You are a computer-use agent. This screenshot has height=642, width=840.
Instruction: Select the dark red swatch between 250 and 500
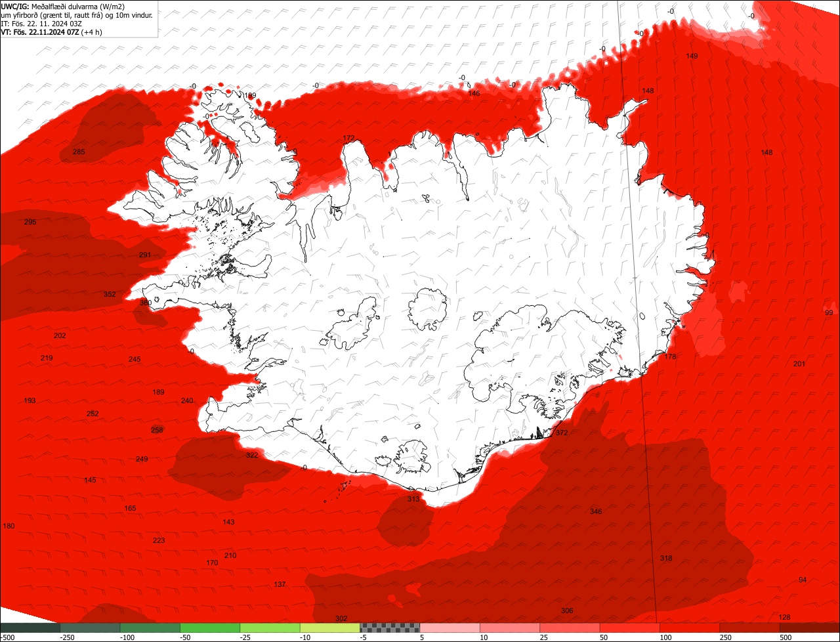tap(750, 627)
